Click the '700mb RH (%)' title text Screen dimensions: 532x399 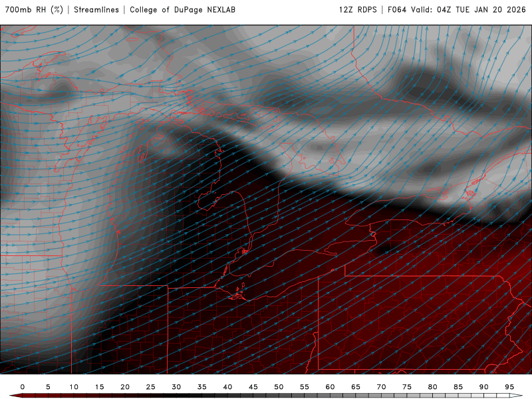[x=34, y=10]
